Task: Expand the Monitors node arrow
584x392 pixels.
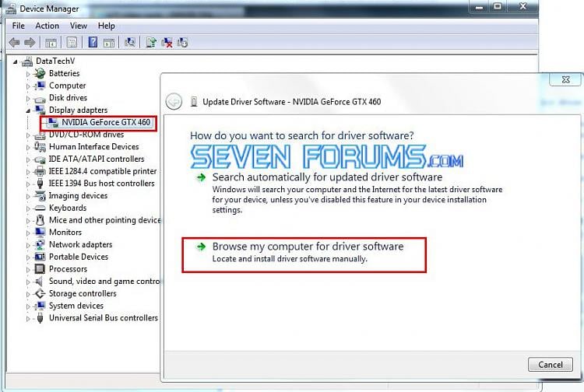Action: [x=28, y=233]
